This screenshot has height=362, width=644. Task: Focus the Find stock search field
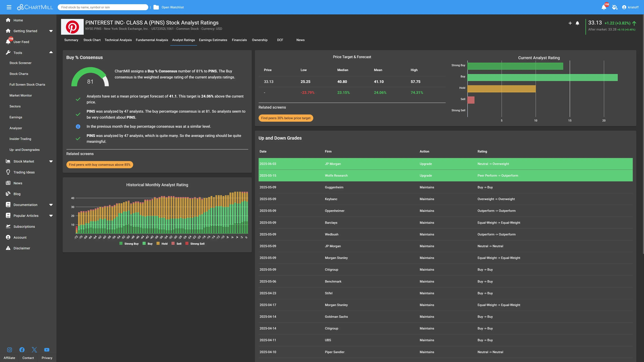pyautogui.click(x=103, y=7)
